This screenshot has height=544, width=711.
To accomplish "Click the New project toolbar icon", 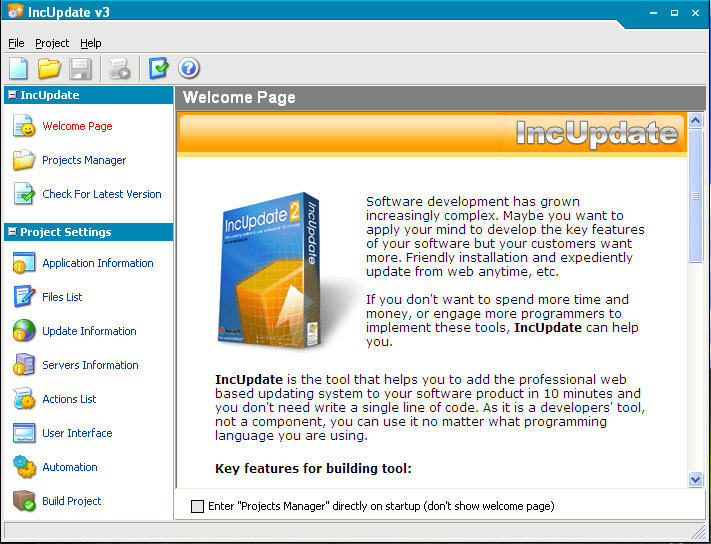I will (19, 68).
